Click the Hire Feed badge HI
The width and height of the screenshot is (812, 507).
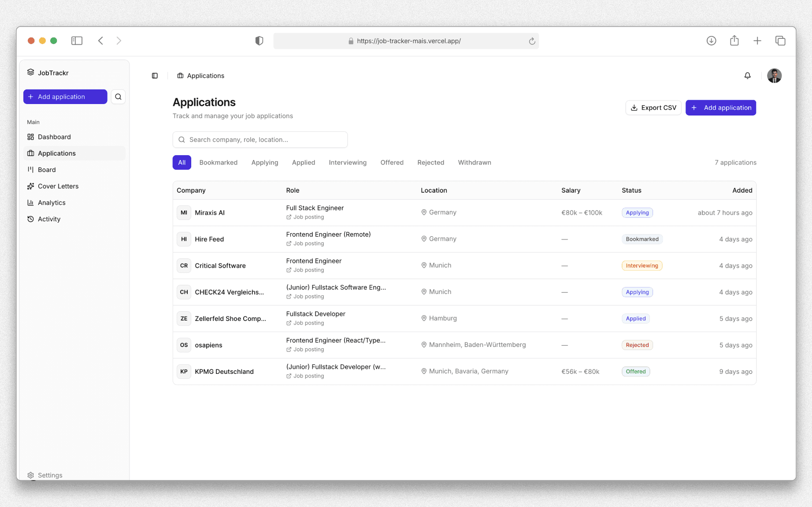[184, 239]
